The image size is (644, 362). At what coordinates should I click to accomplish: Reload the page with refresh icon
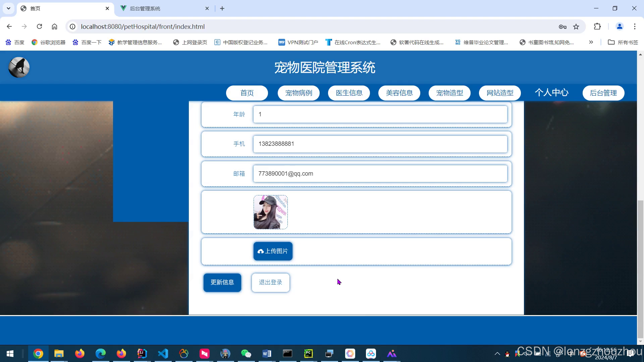coord(39,26)
